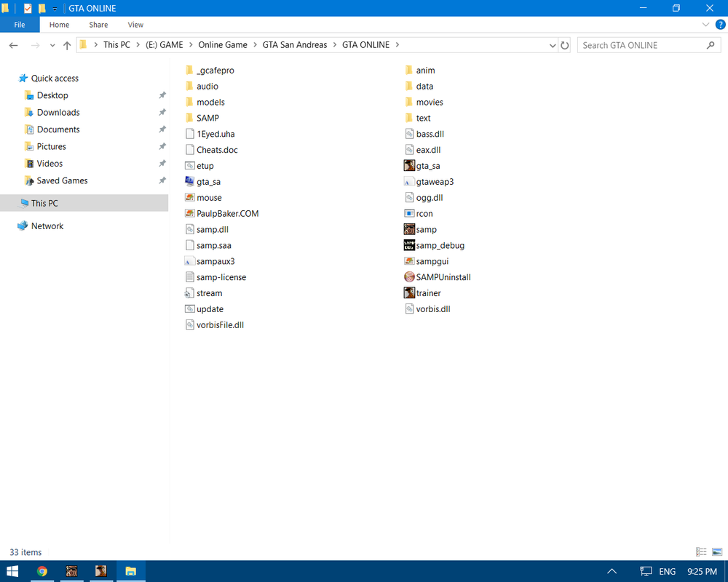Click the Search GTA ONLINE field
The width and height of the screenshot is (728, 582).
(649, 45)
